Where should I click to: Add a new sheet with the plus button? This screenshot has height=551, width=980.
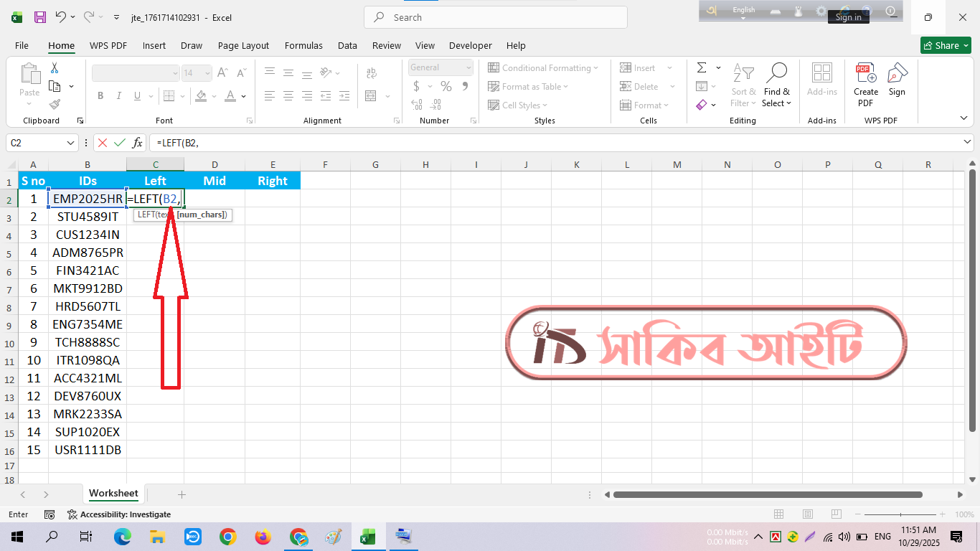(182, 494)
